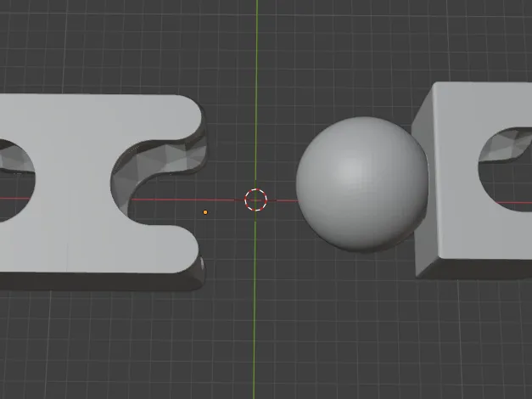Click the rounded hole in the right cube
The height and width of the screenshot is (399, 532).
[x=506, y=170]
